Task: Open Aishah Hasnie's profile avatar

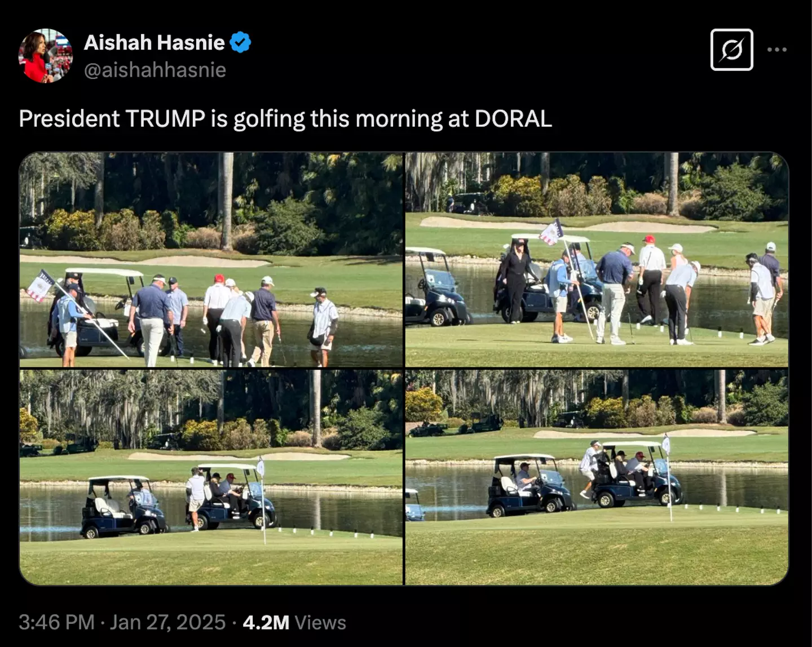Action: [x=46, y=55]
